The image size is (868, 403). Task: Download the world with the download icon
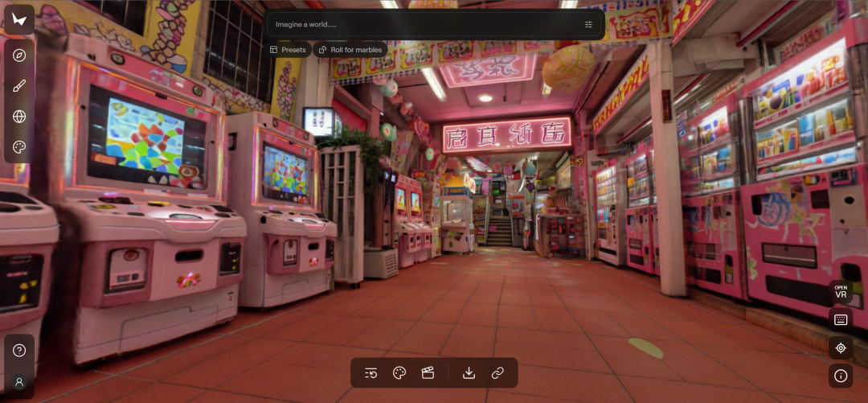pos(469,373)
